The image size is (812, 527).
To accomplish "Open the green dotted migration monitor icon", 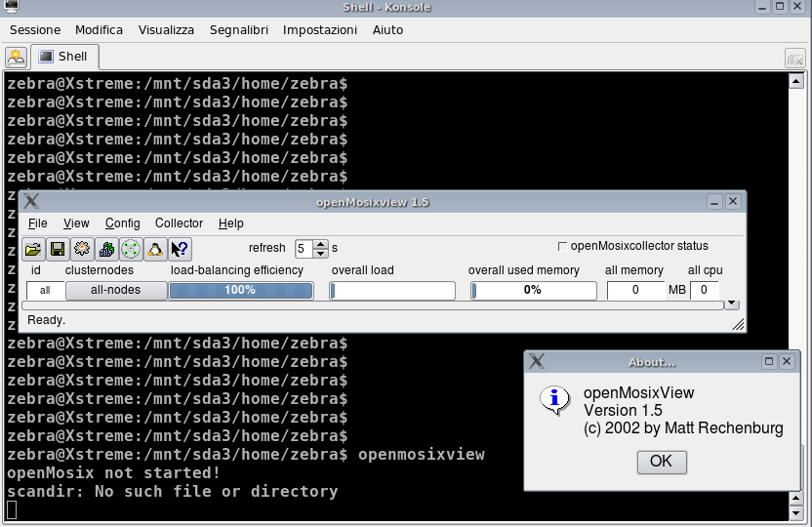I will pos(131,250).
